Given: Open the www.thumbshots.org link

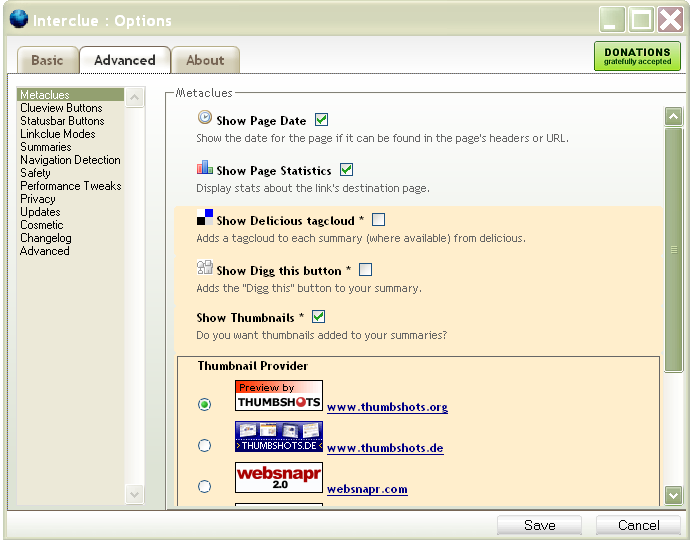Looking at the screenshot, I should coord(387,407).
